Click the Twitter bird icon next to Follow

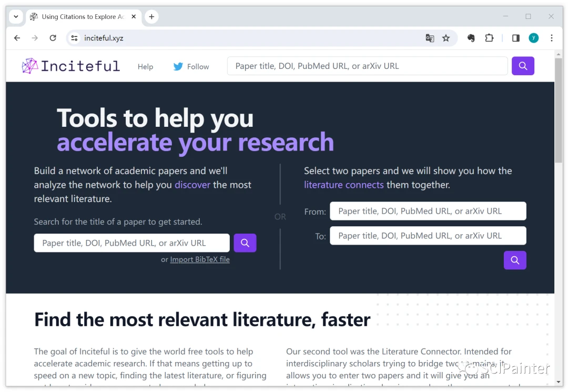(178, 67)
